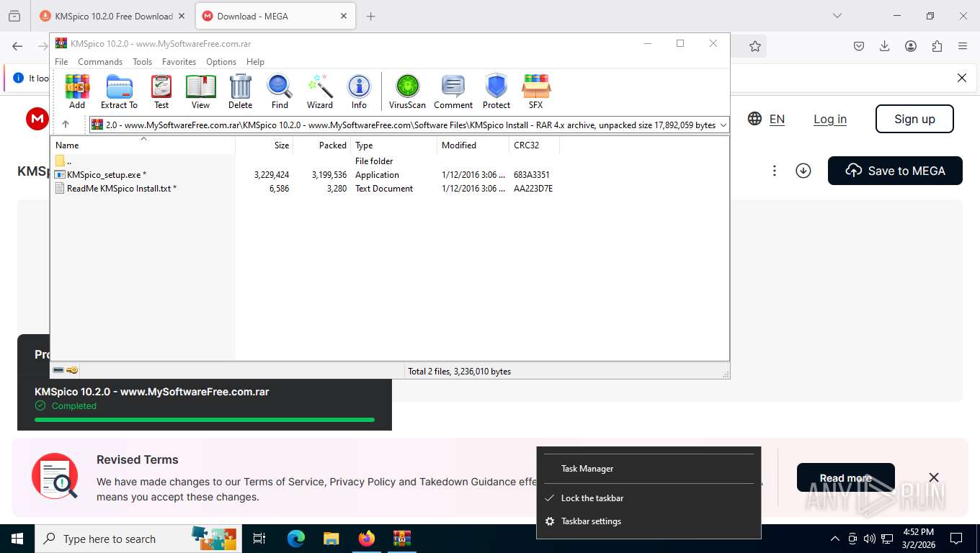Viewport: 980px width, 553px height.
Task: Toggle Lock the taskbar option
Action: [649, 498]
